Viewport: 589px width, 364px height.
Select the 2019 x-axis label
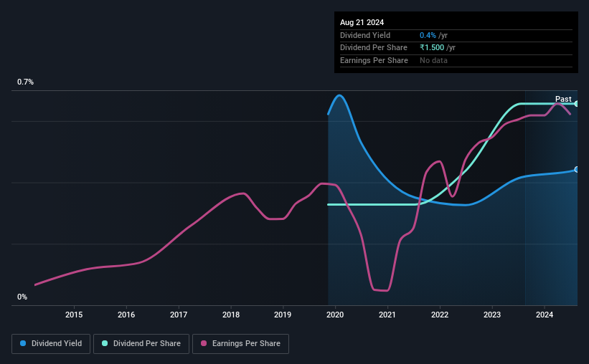(x=283, y=315)
